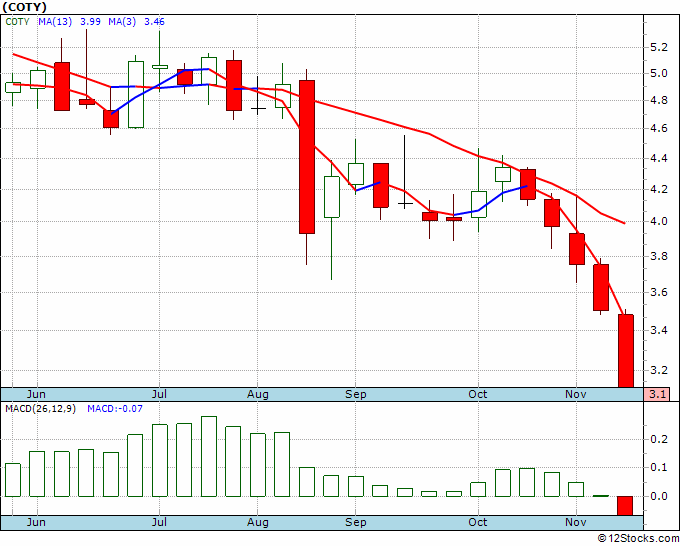680x546 pixels.
Task: Click the highlighted 3.1 last price tag
Action: coord(657,395)
